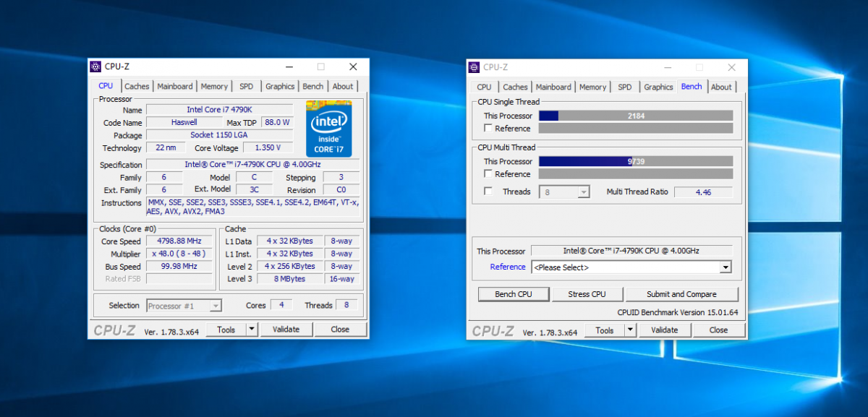Minimize the right CPU-Z Bench window
Image resolution: width=868 pixels, height=417 pixels.
pyautogui.click(x=668, y=67)
